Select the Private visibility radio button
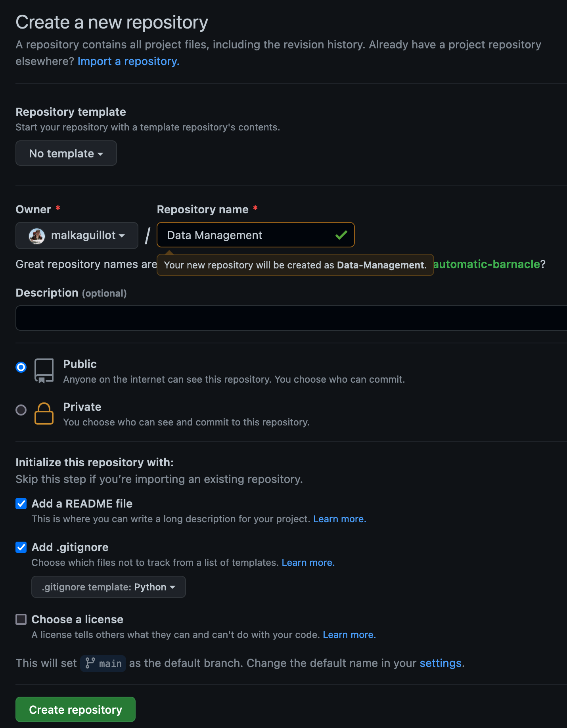567x728 pixels. tap(21, 410)
